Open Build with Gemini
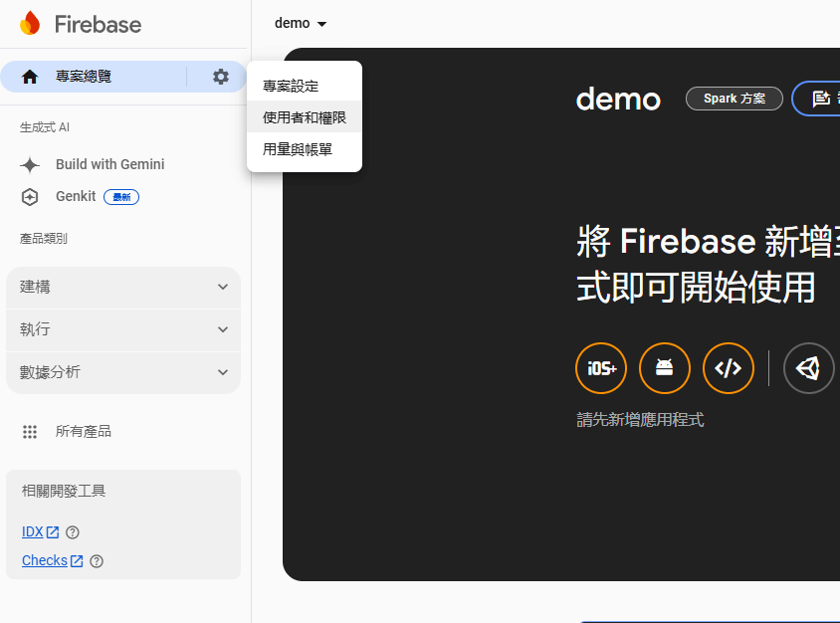The width and height of the screenshot is (840, 623). (x=109, y=164)
